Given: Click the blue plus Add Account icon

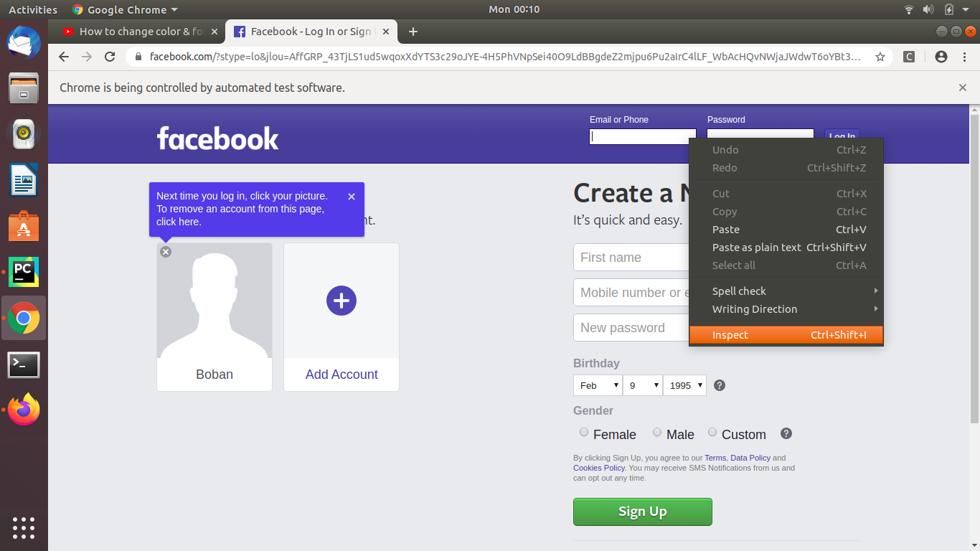Looking at the screenshot, I should 341,301.
